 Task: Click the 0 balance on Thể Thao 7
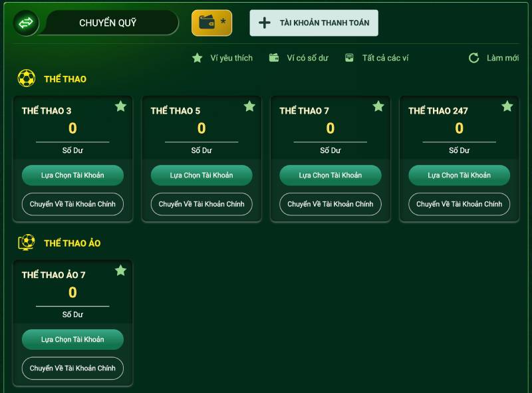pyautogui.click(x=331, y=128)
